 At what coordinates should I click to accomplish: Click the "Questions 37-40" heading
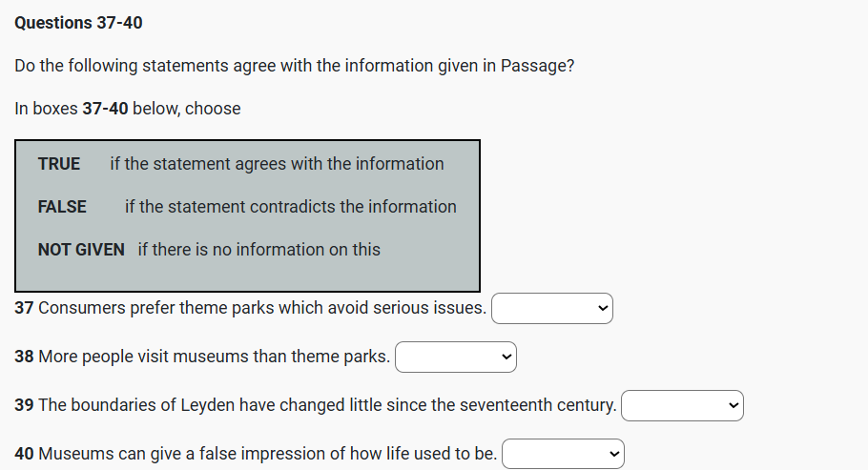tap(79, 23)
